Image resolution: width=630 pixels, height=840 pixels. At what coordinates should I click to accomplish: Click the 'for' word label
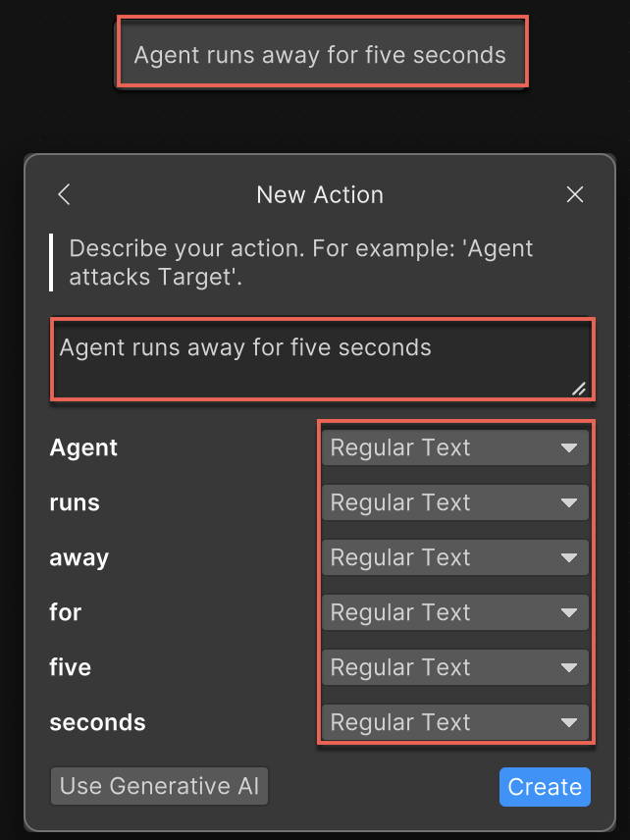(x=66, y=613)
